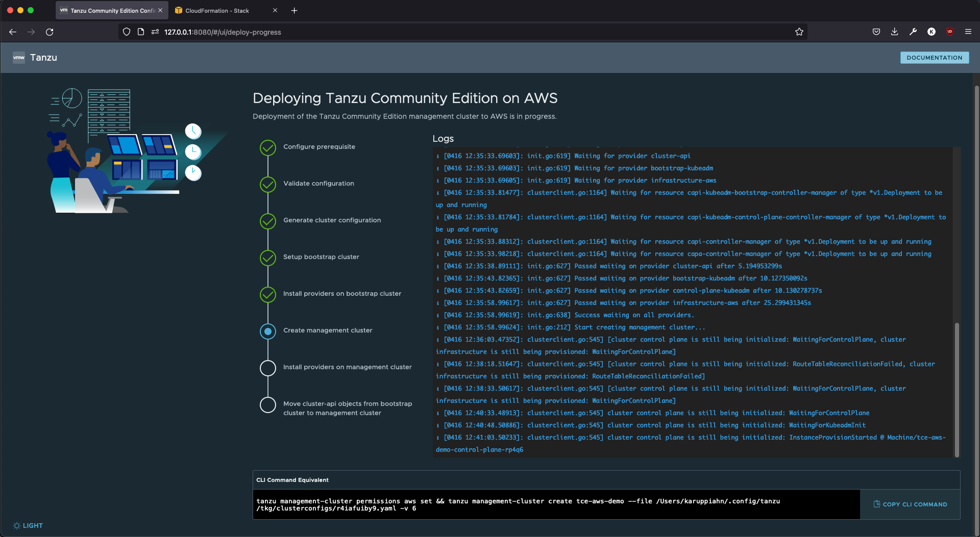Image resolution: width=980 pixels, height=537 pixels.
Task: Open the wrench developer tools icon
Action: (x=913, y=32)
